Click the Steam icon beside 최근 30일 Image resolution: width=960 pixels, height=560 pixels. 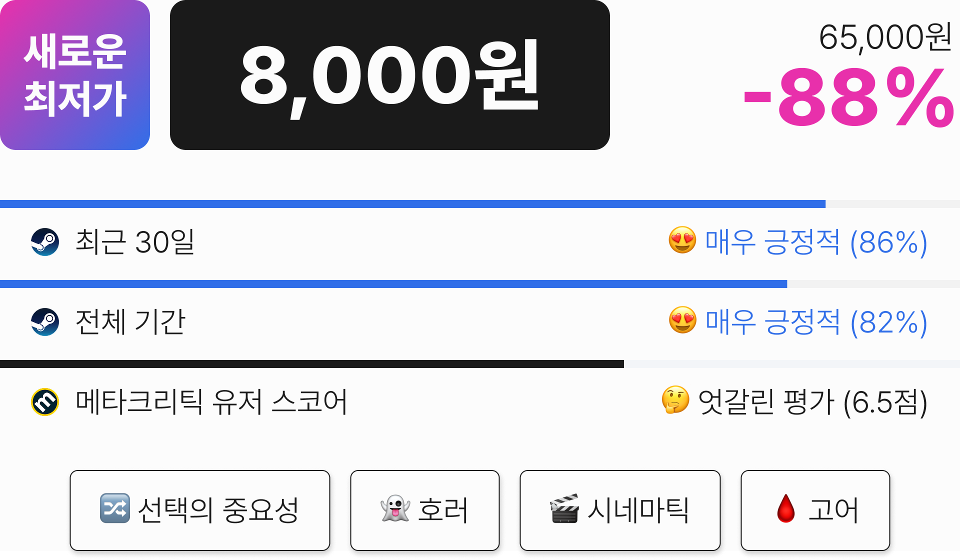click(x=45, y=242)
